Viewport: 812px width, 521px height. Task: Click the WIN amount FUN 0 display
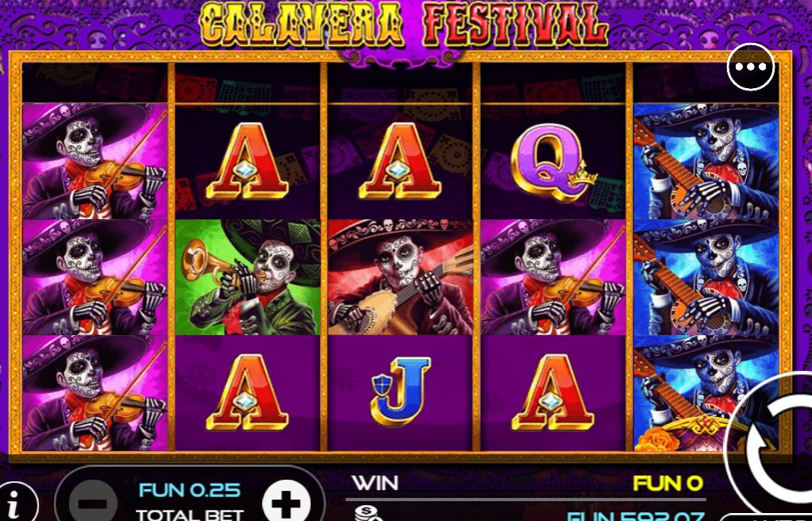pyautogui.click(x=668, y=484)
